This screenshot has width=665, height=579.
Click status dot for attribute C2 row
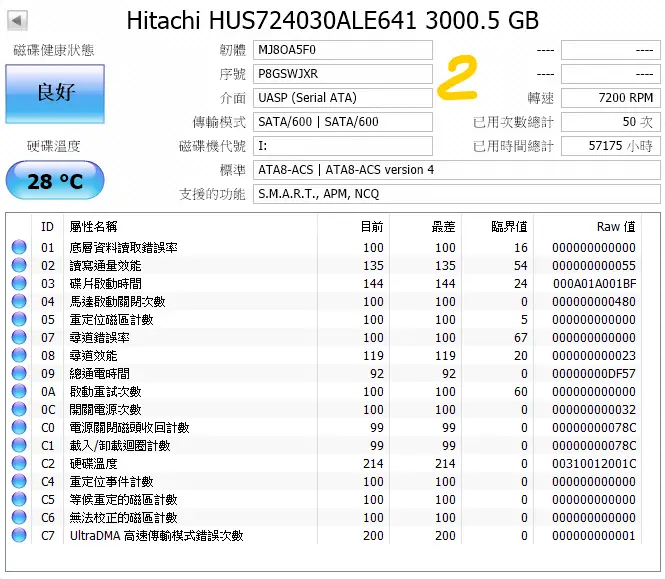coord(19,464)
